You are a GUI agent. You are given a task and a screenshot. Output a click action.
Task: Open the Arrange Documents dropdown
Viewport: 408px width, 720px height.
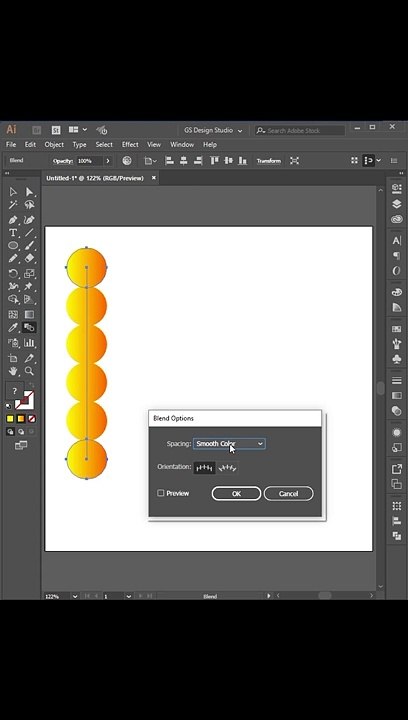pos(78,130)
